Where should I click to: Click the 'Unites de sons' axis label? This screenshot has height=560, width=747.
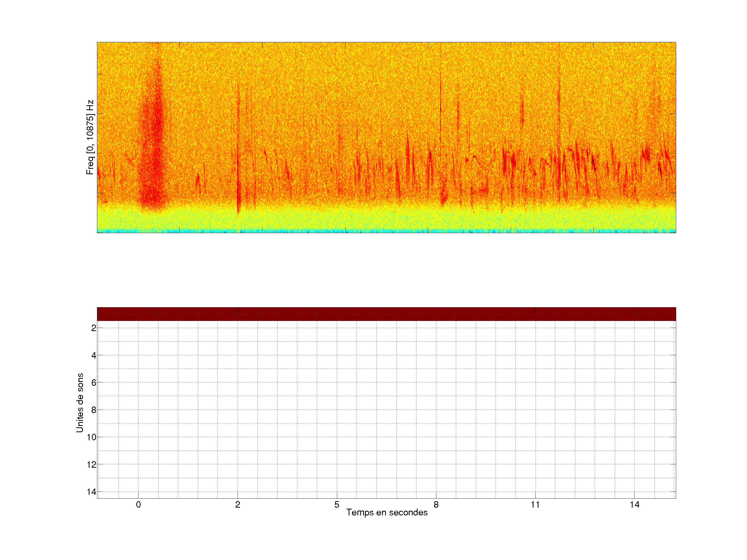click(80, 402)
